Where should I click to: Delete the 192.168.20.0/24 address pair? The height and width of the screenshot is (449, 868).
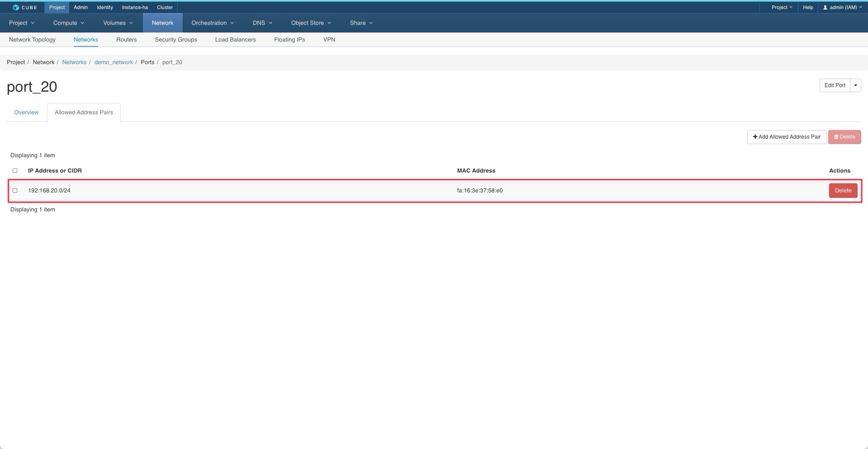[x=843, y=191]
